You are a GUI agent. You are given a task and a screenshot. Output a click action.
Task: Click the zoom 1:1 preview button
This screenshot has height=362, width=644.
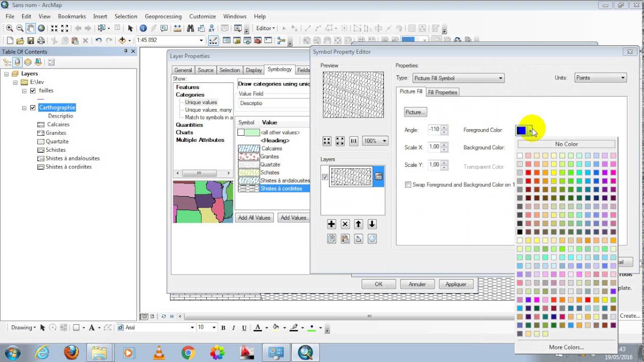tap(354, 141)
